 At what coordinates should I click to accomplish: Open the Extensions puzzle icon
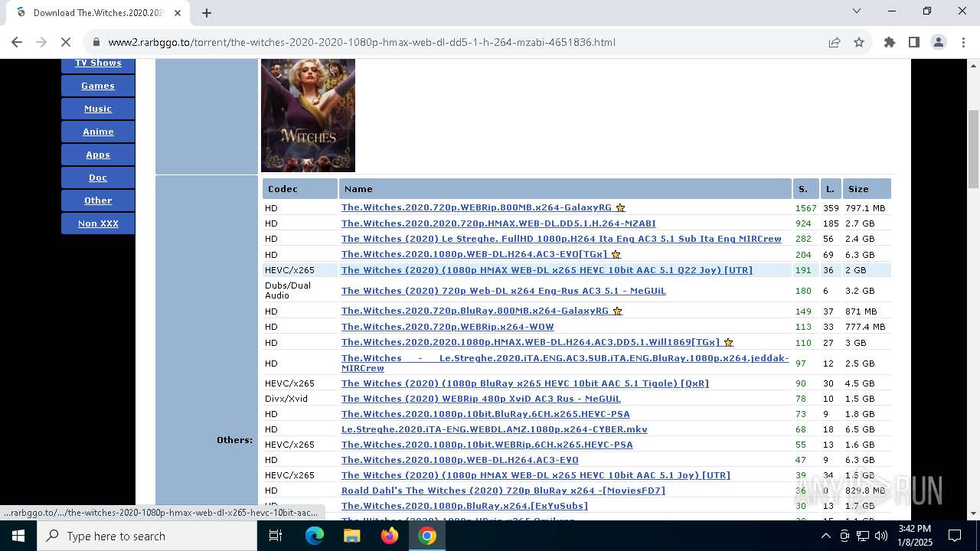tap(890, 42)
